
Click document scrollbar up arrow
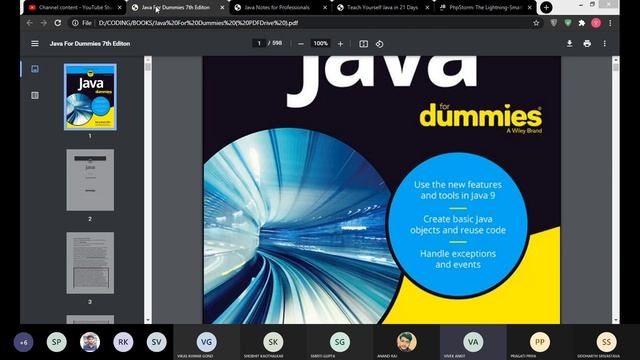pos(616,60)
